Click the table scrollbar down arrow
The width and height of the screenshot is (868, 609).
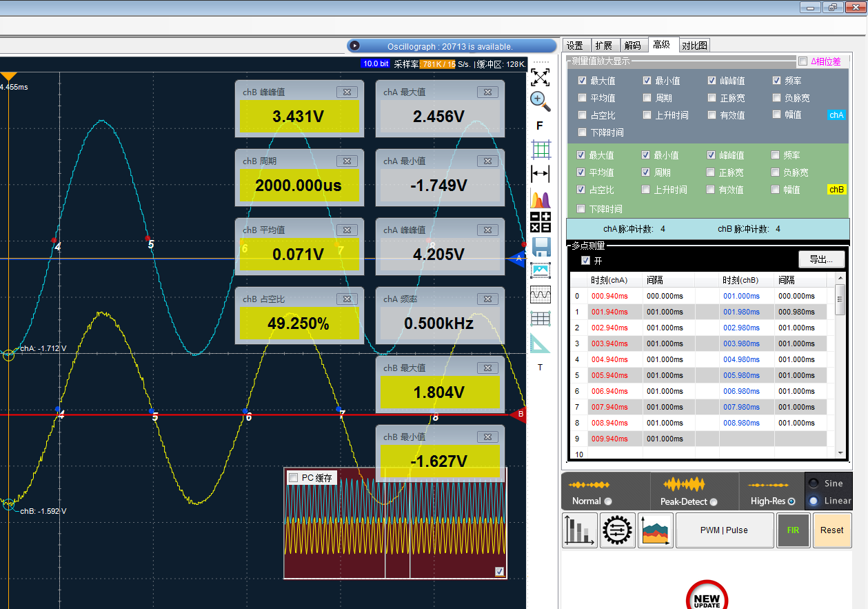[x=840, y=452]
